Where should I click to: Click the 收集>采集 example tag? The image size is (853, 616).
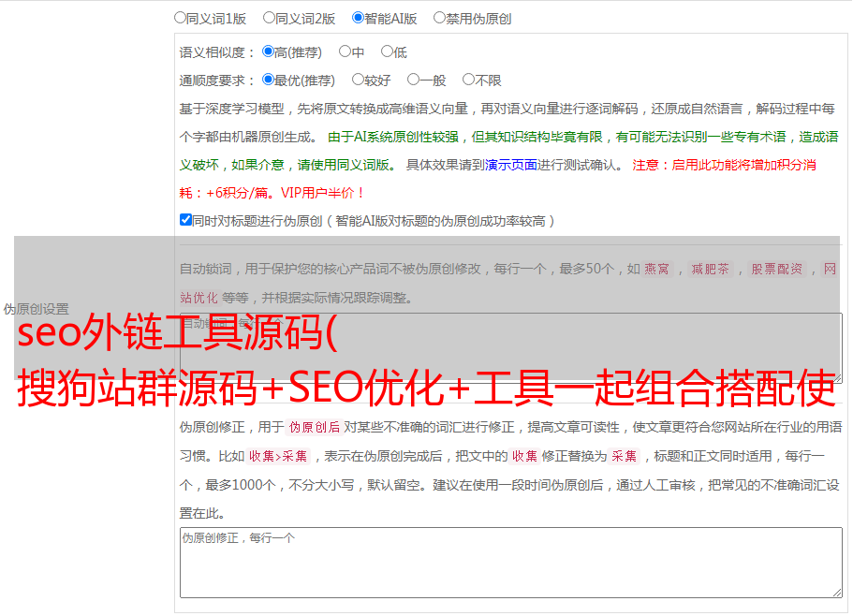[278, 456]
